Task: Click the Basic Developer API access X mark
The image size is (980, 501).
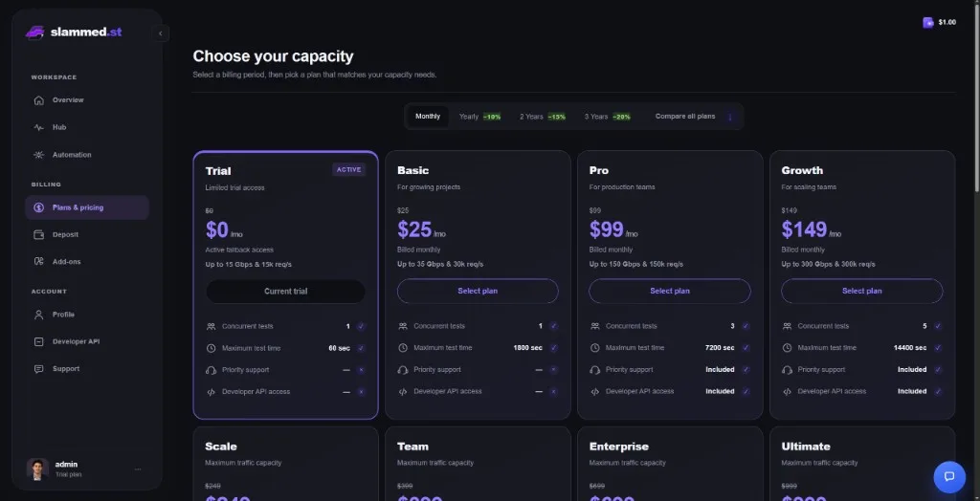Action: pyautogui.click(x=553, y=392)
